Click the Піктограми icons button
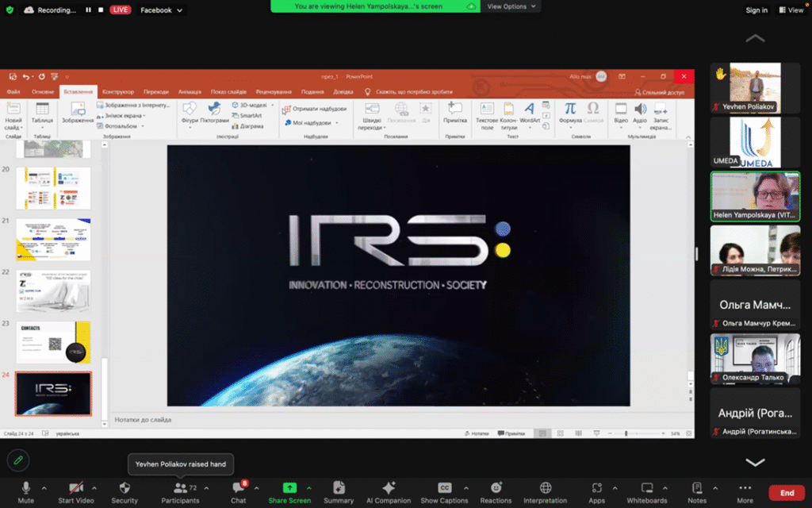The height and width of the screenshot is (508, 812). point(214,113)
